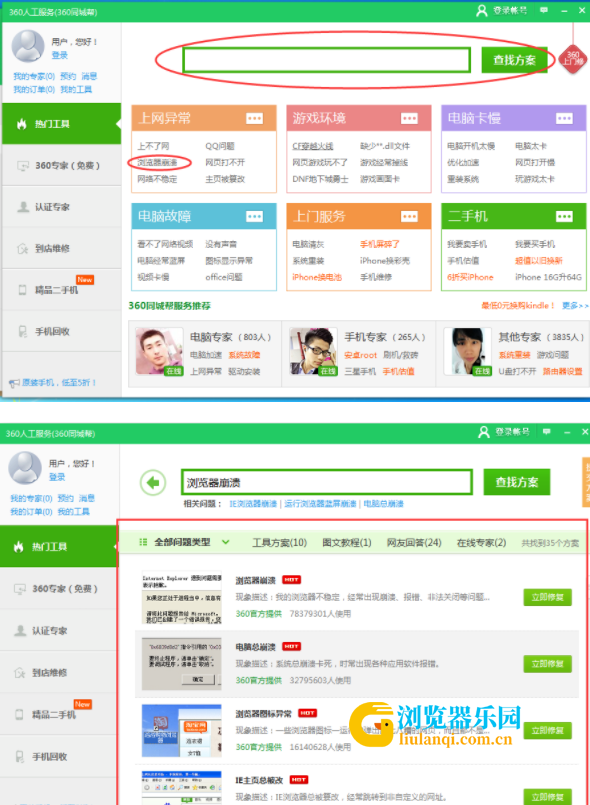Focus the empty search field in home window
The height and width of the screenshot is (805, 590).
tap(327, 60)
